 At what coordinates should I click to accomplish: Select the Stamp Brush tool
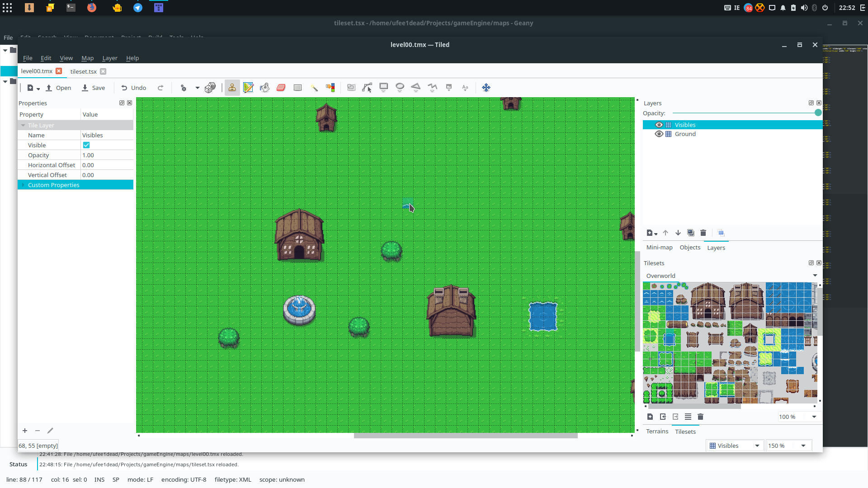click(232, 88)
